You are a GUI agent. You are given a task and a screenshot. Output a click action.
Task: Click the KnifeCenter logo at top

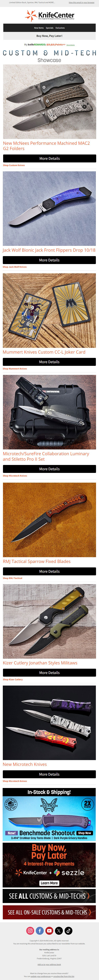point(49,16)
